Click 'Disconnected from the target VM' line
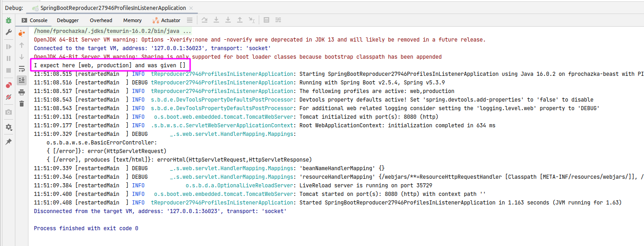The image size is (644, 246). (160, 211)
